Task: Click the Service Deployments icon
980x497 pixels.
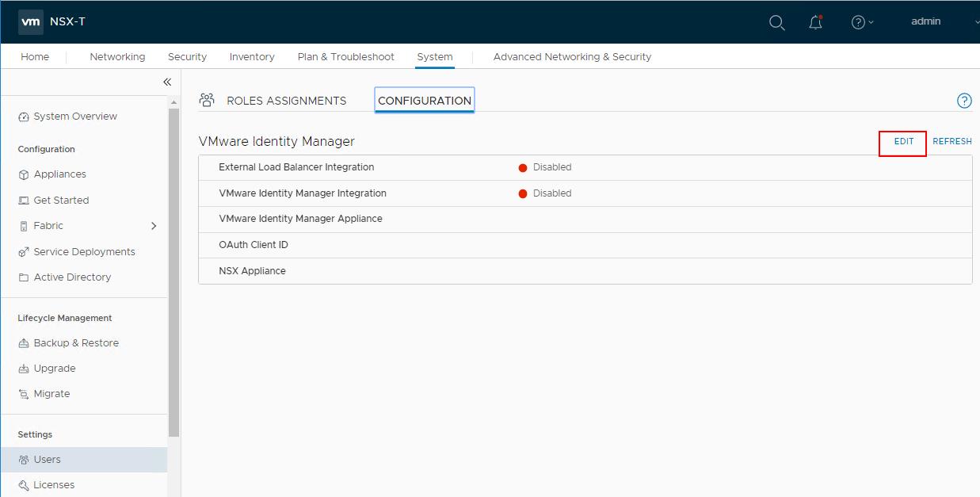Action: 24,252
